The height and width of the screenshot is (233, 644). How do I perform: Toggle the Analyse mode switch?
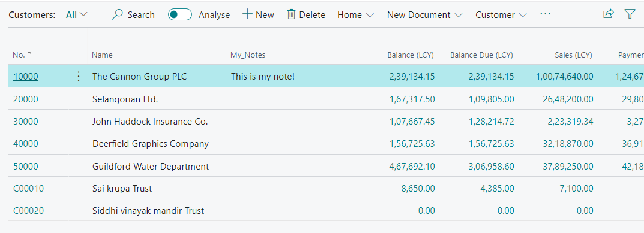(x=180, y=14)
